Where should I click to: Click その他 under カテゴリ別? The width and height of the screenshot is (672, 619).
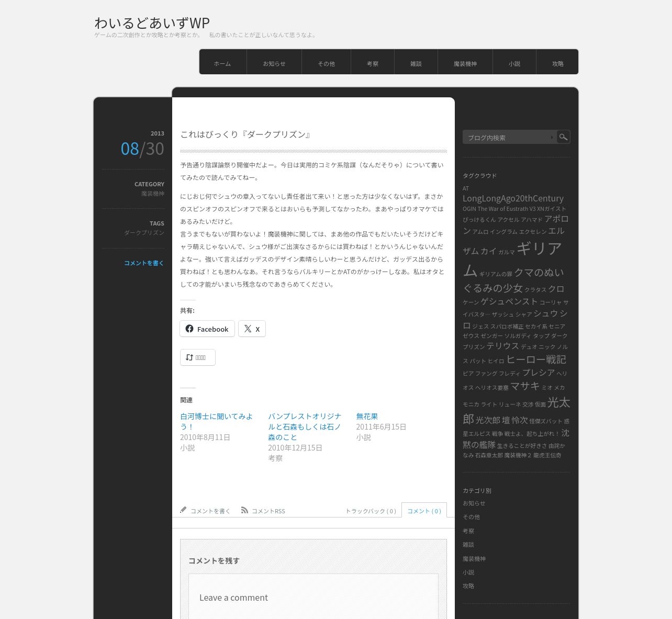point(471,517)
